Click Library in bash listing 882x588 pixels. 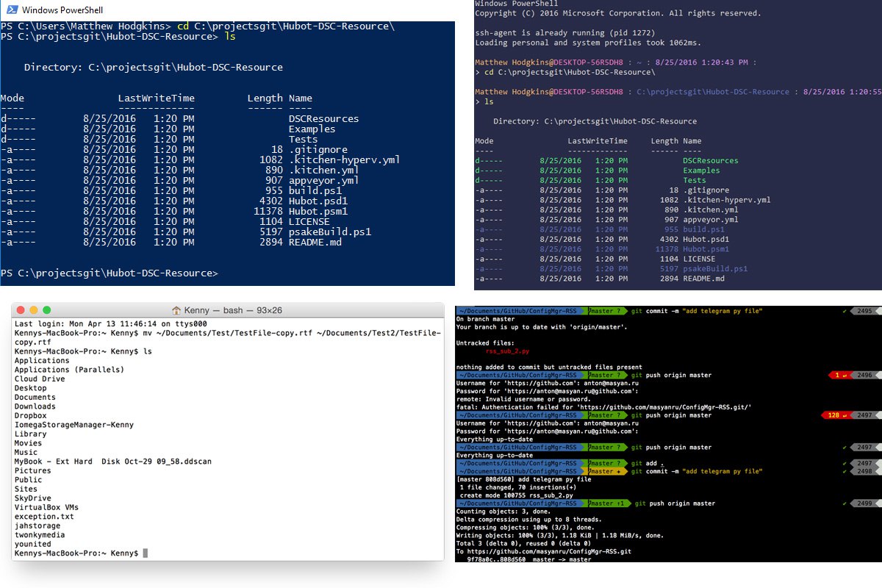point(30,434)
